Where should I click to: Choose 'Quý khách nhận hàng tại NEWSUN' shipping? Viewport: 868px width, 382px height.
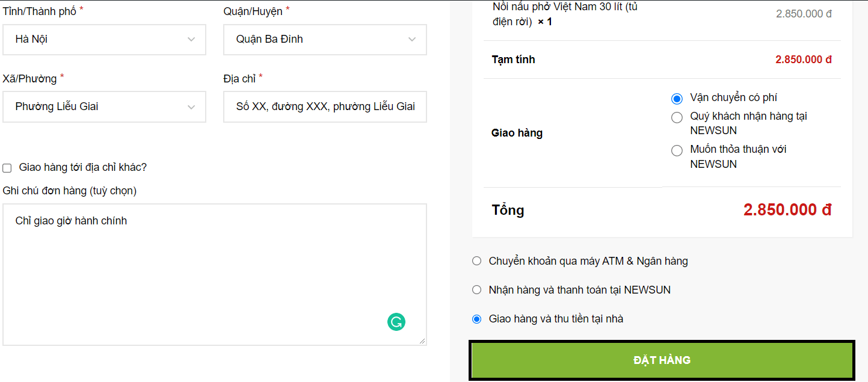[677, 117]
